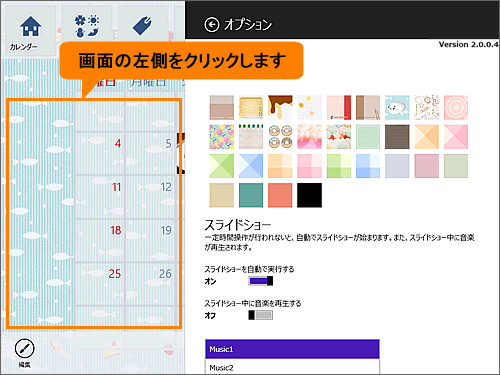The height and width of the screenshot is (375, 500).
Task: Pick the orange squares theme swatch
Action: pos(280,166)
